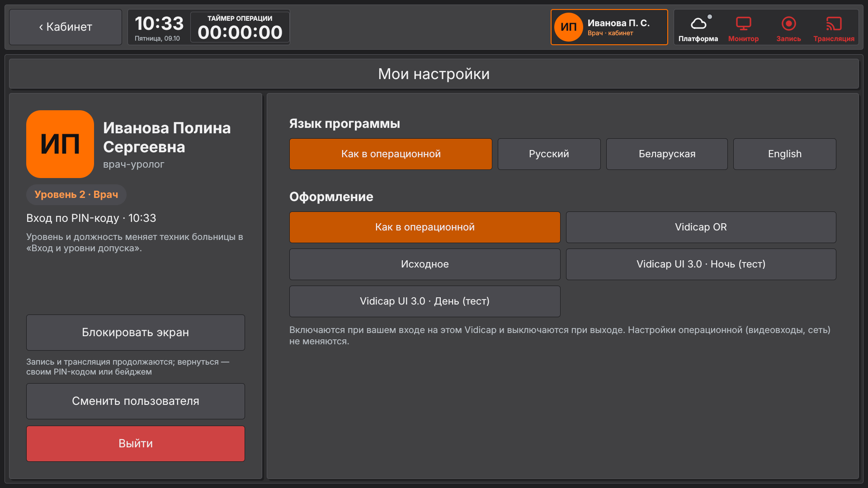Image resolution: width=868 pixels, height=488 pixels.
Task: Select Русский language option
Action: tap(549, 154)
